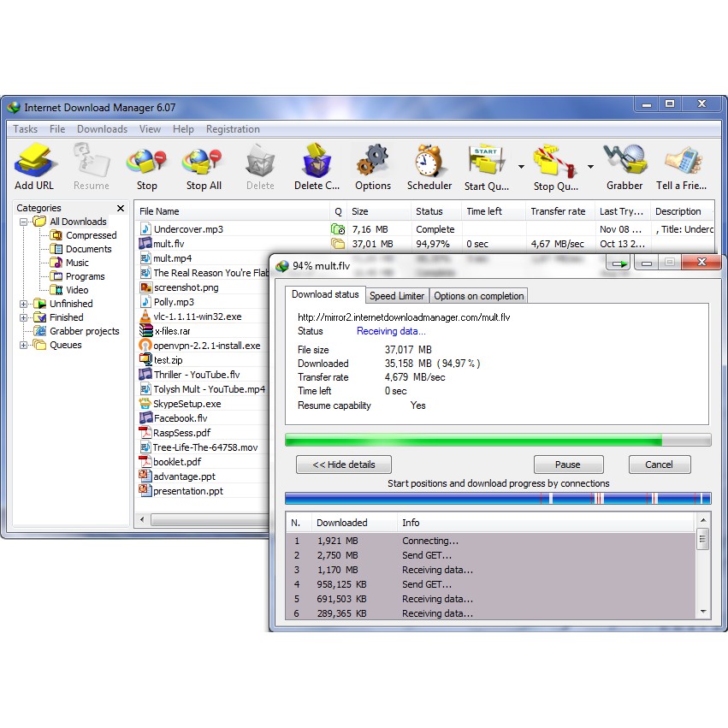Switch to the Speed Limiter tab
The height and width of the screenshot is (728, 728).
tap(397, 296)
